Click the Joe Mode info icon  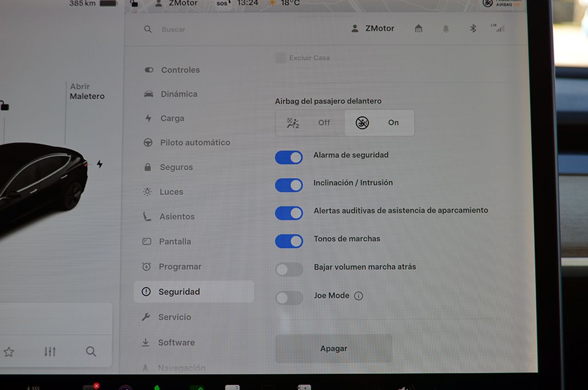[359, 296]
